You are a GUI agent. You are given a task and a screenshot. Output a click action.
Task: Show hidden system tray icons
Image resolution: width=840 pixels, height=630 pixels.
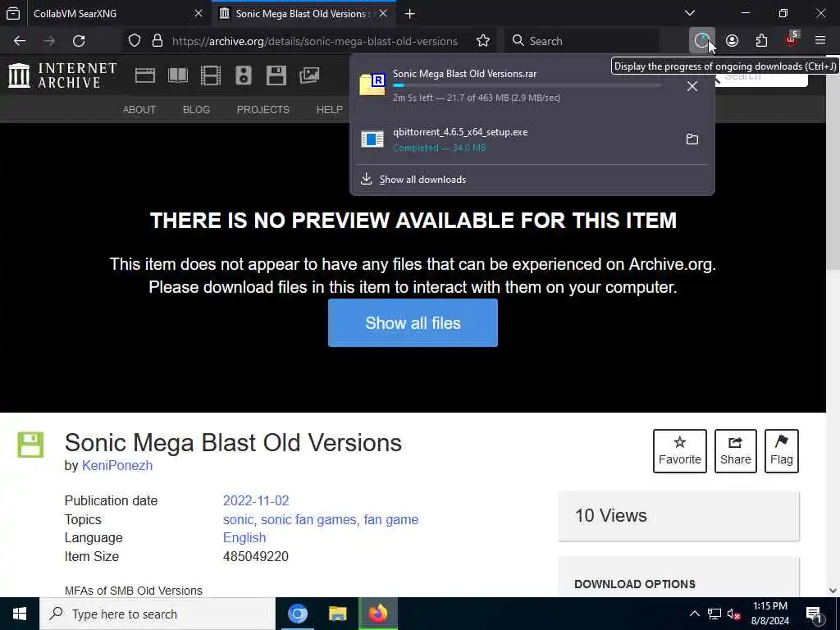click(694, 614)
